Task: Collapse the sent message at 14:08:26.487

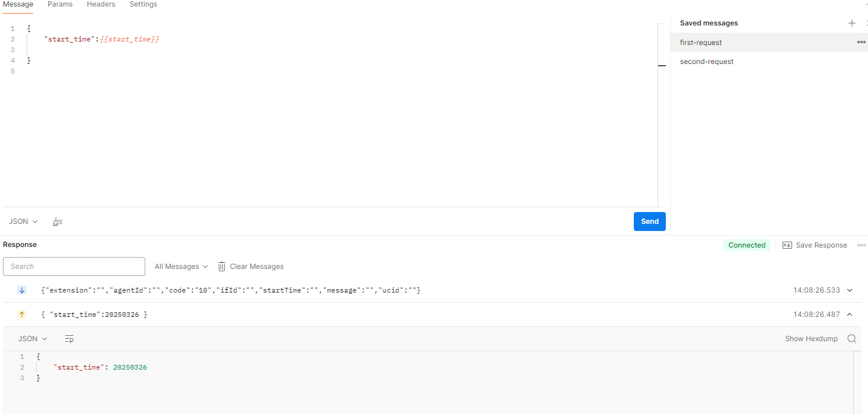Action: 850,314
